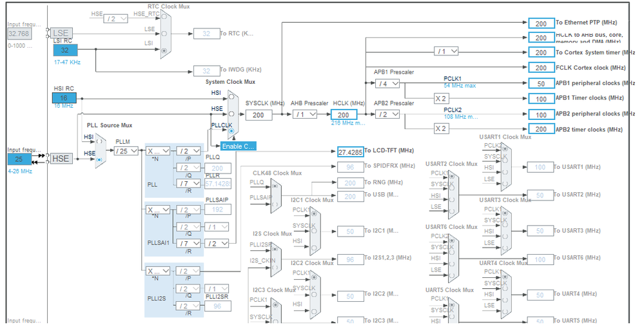Click the To USART6 100 value box

pyautogui.click(x=540, y=260)
